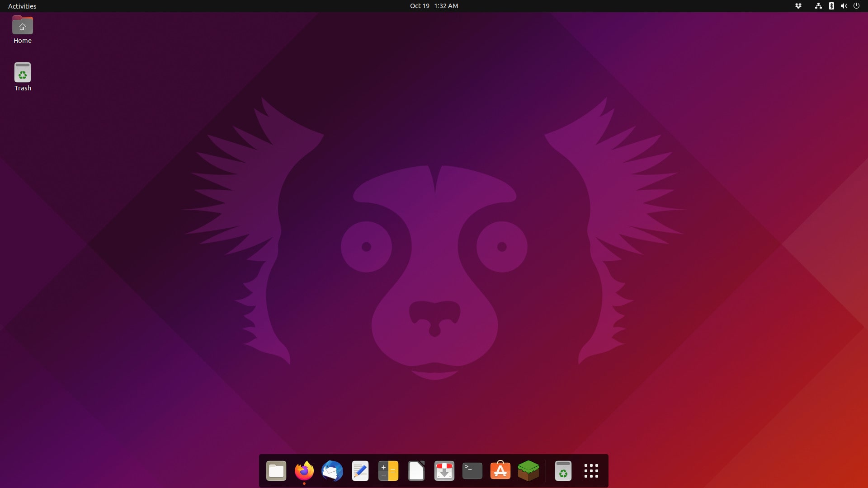Open Notes/Study editor app
Viewport: 868px width, 488px height.
tap(359, 470)
